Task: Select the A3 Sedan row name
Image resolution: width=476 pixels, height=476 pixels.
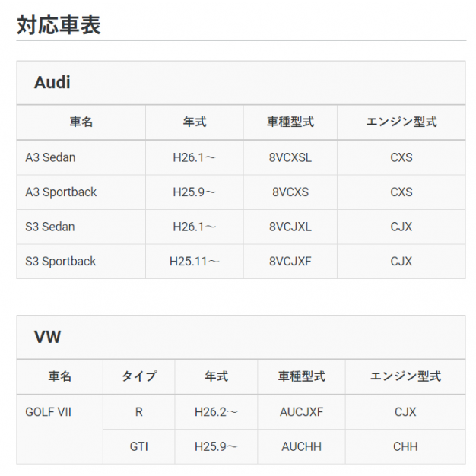Action: [x=50, y=157]
